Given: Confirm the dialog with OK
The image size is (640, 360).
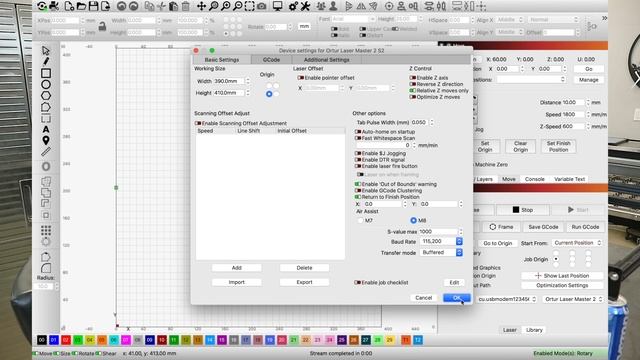Looking at the screenshot, I should [x=457, y=298].
